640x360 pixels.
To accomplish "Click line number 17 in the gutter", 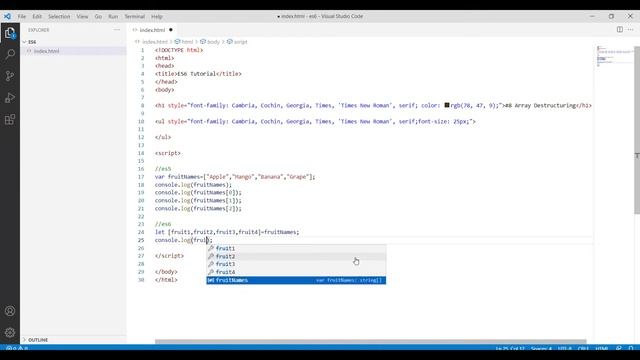I will click(141, 177).
